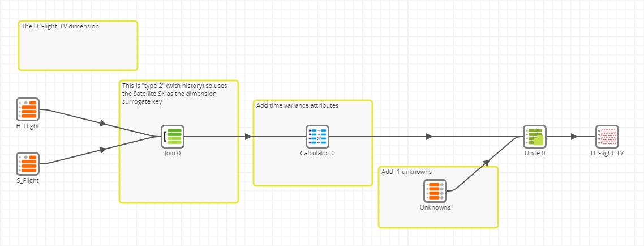Select the Unite 0 component icon
Viewport: 644px width, 246px height.
tap(535, 137)
